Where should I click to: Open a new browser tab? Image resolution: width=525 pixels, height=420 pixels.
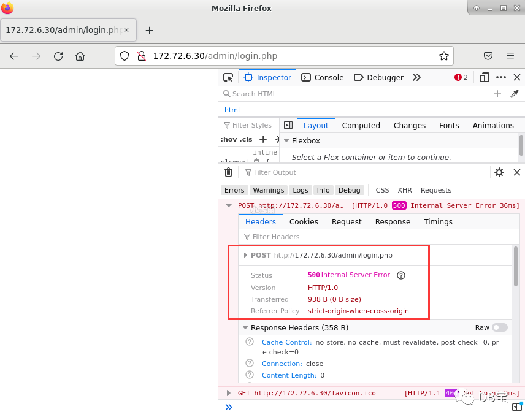(x=149, y=31)
